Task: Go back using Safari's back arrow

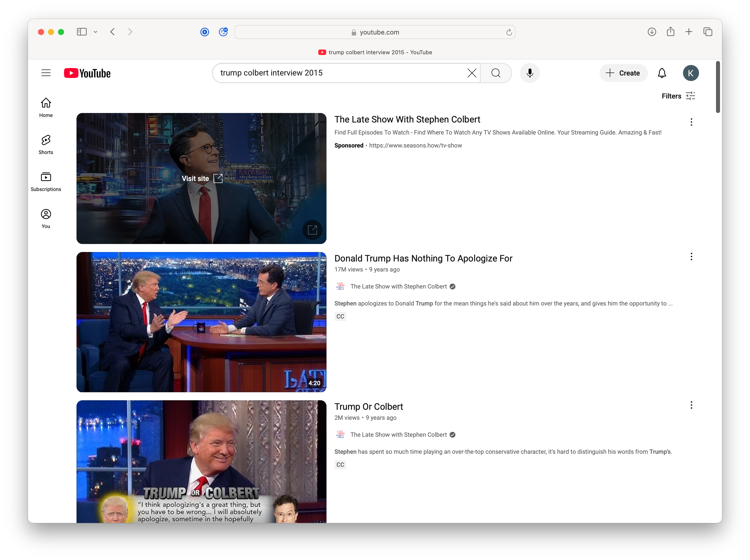Action: coord(113,31)
